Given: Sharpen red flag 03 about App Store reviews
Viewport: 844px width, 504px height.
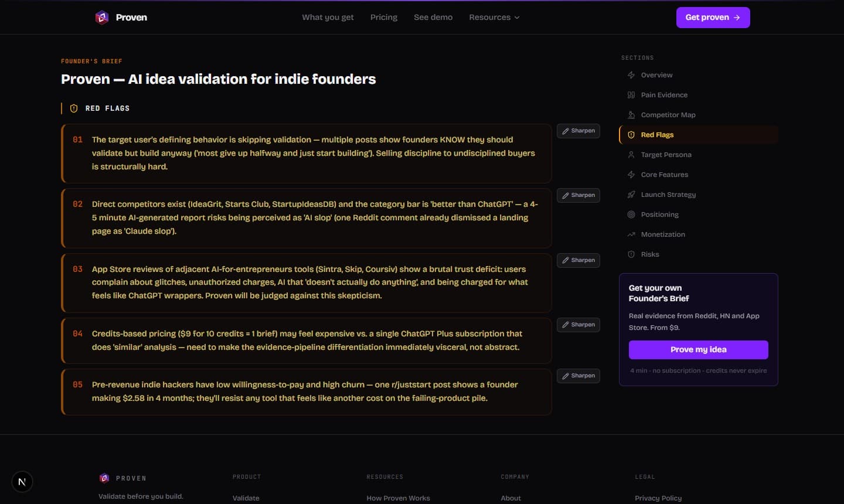Looking at the screenshot, I should (x=578, y=260).
